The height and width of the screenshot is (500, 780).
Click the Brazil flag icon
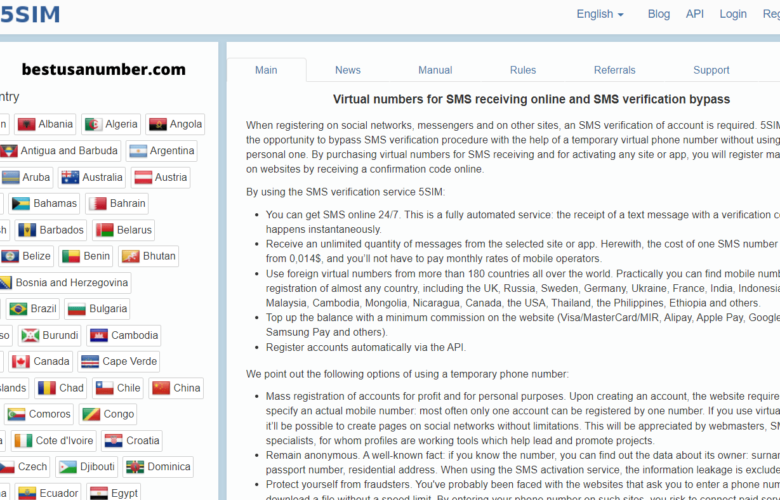click(x=18, y=309)
